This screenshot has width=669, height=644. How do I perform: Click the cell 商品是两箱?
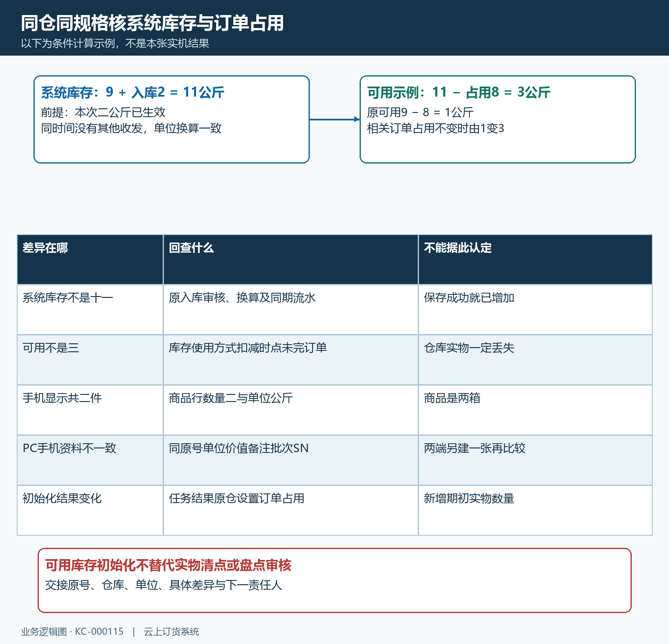[535, 410]
